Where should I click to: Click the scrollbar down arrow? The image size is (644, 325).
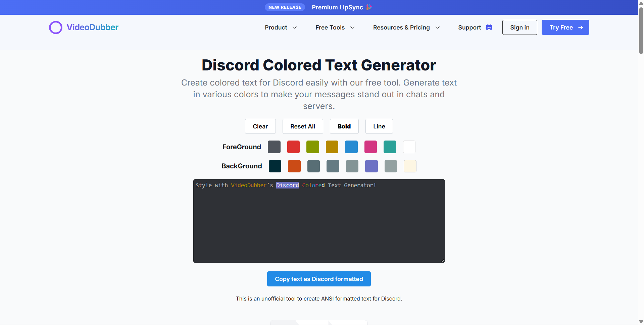[641, 322]
